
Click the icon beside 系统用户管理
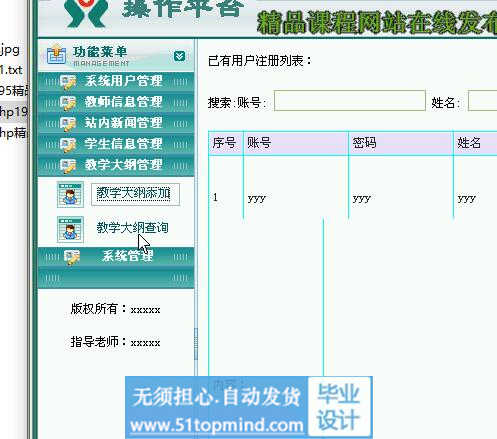point(68,82)
